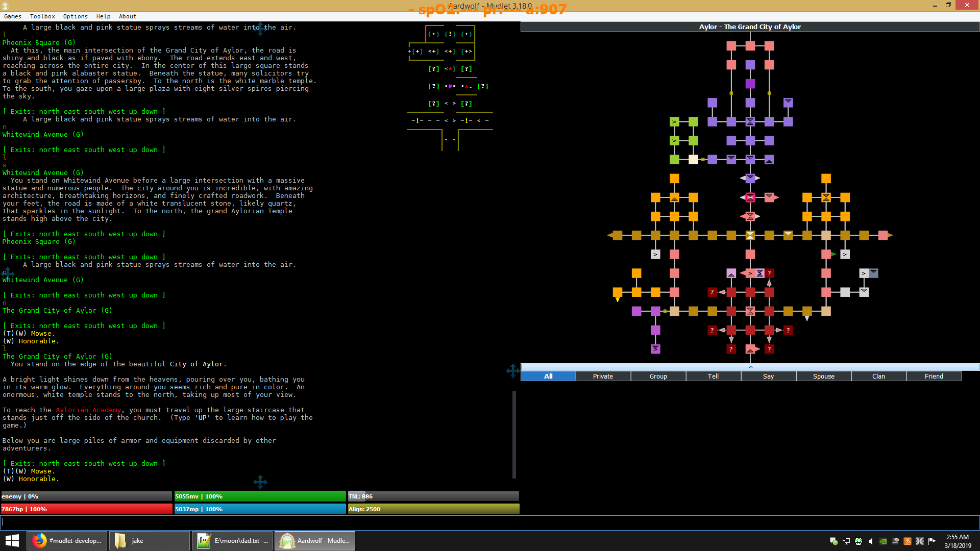Switch to the Say chat tab
The image size is (980, 551).
click(x=769, y=376)
